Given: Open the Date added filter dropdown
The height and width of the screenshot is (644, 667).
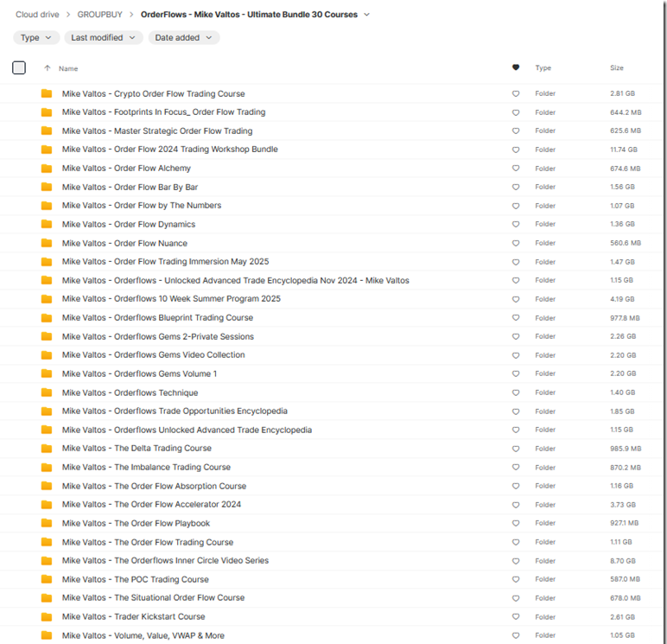Looking at the screenshot, I should (183, 38).
